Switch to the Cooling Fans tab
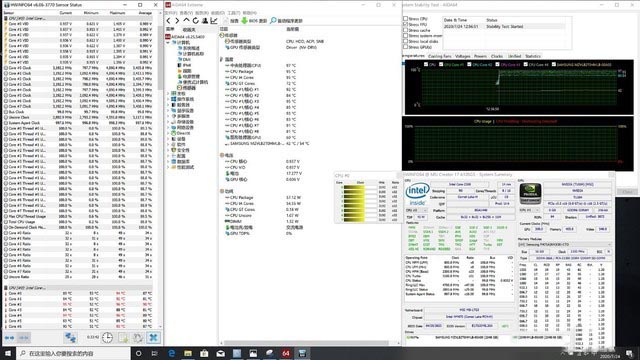640x360 pixels. (440, 56)
